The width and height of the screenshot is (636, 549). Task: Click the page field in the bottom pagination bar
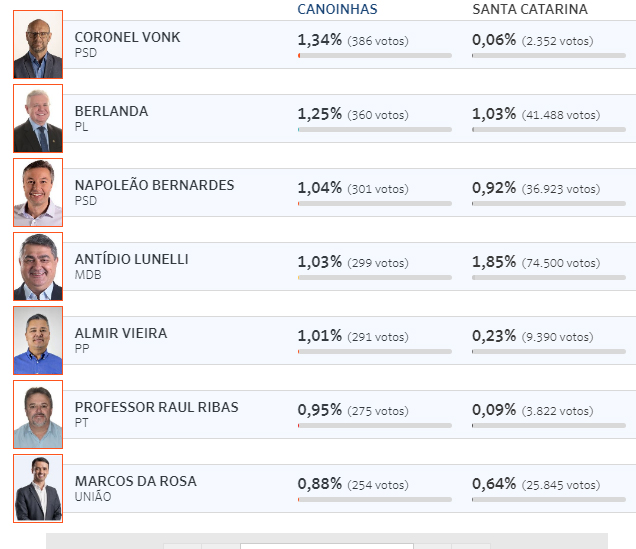click(x=327, y=546)
